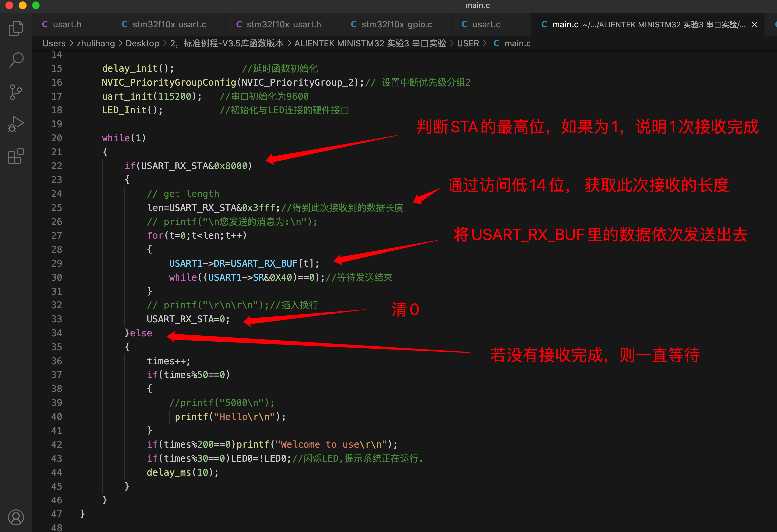Open the Accounts icon at bottom

click(x=16, y=517)
